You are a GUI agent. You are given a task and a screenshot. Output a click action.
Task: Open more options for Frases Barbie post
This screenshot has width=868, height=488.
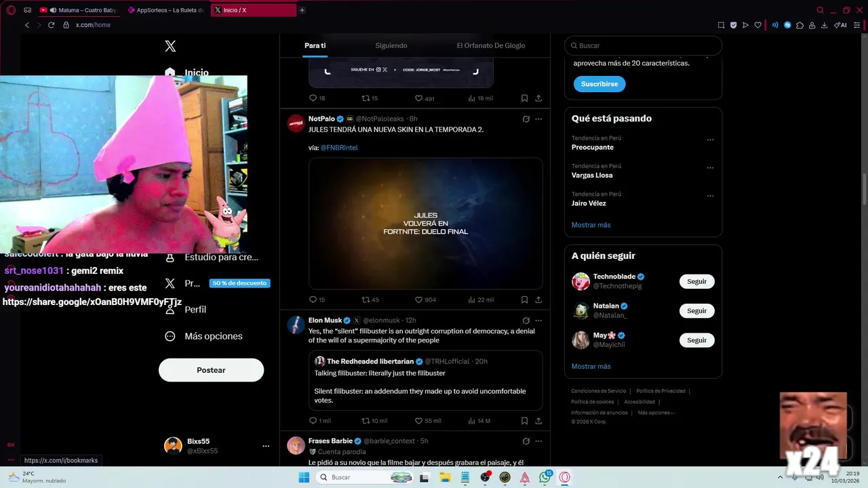[x=538, y=441]
